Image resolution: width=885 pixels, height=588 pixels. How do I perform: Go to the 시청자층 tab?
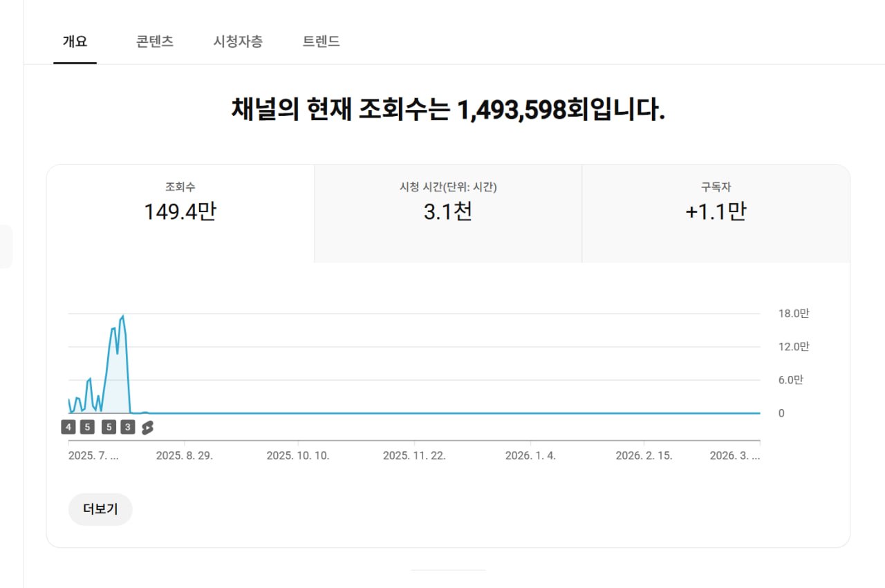238,41
